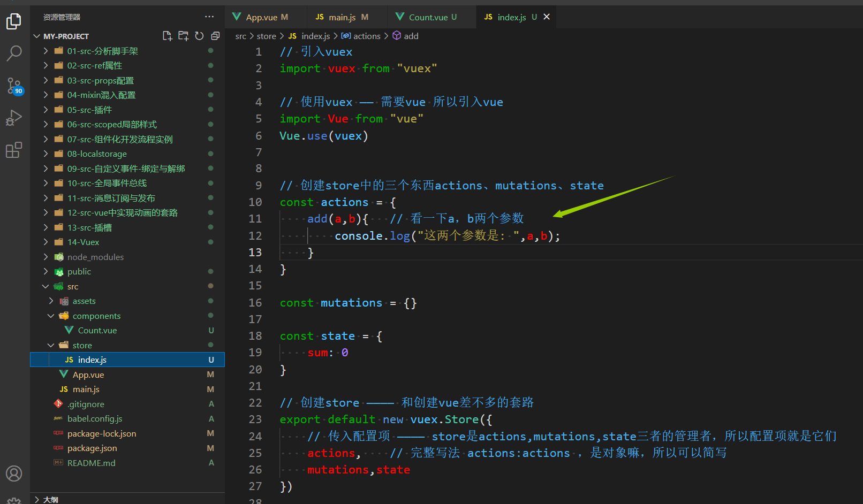Expand the public folder
The image size is (863, 504).
click(46, 271)
